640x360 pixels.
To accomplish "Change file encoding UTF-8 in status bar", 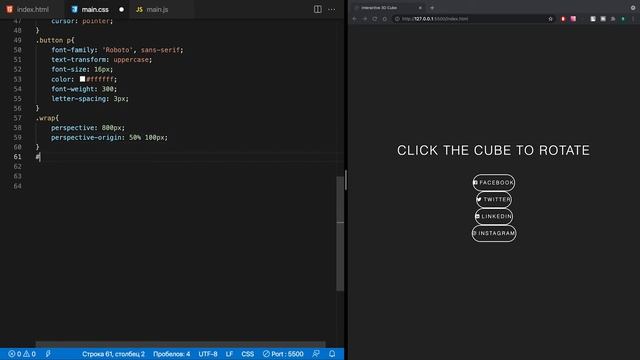I will click(x=208, y=354).
